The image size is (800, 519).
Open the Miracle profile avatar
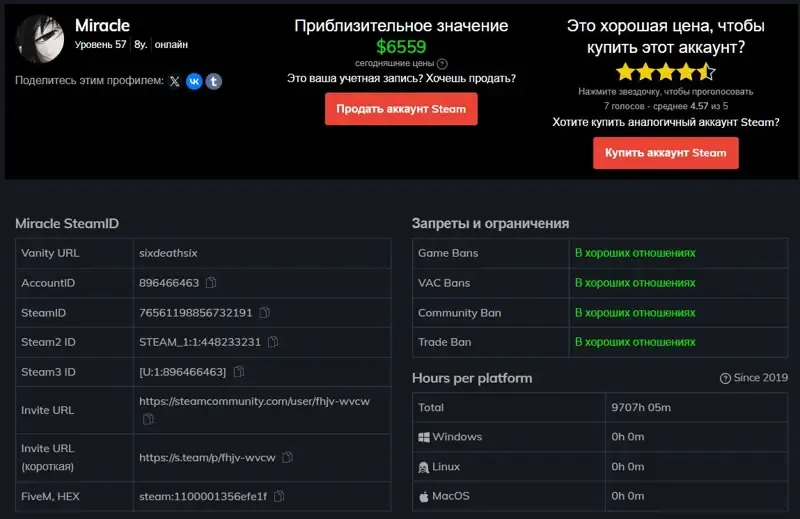point(40,39)
